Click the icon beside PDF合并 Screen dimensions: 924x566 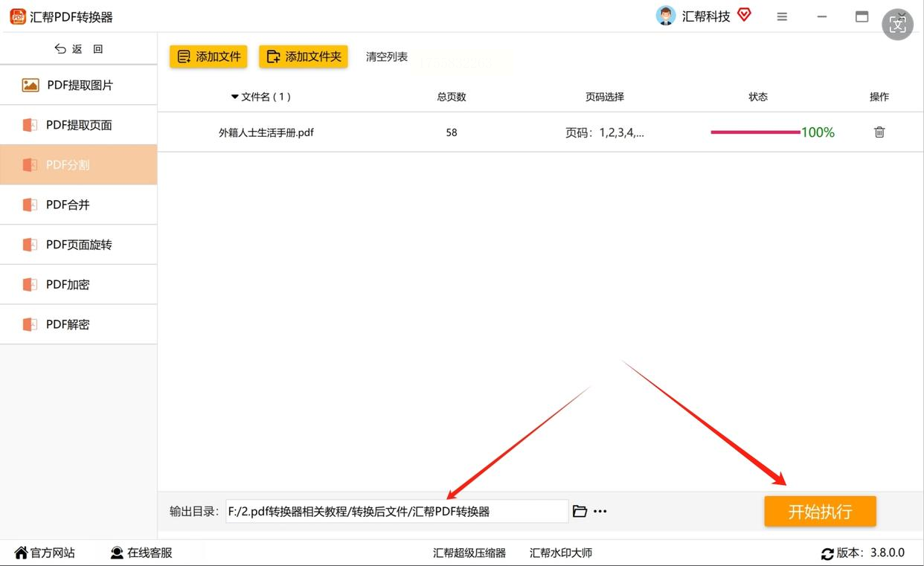point(30,205)
